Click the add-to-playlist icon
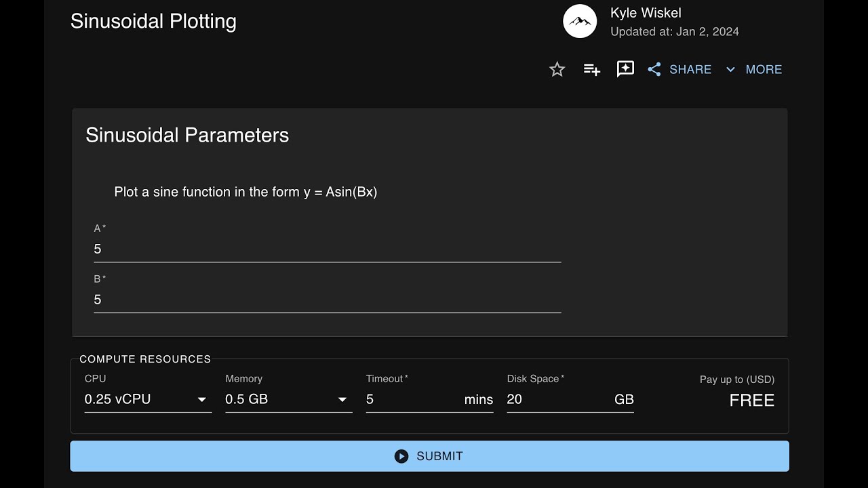 [x=591, y=69]
